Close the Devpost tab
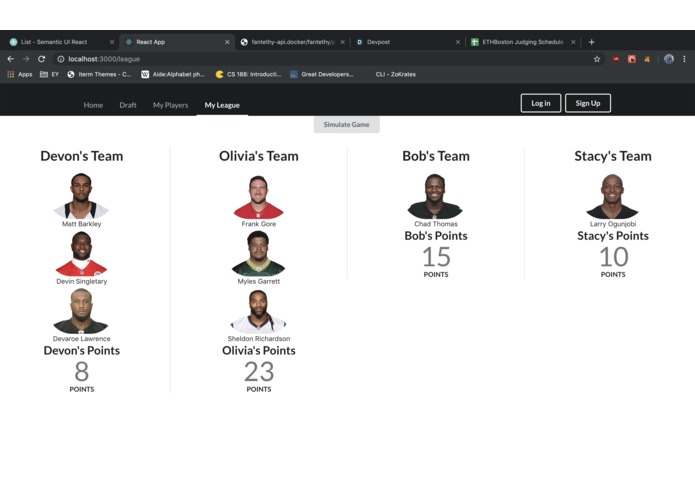The width and height of the screenshot is (695, 494). pyautogui.click(x=458, y=42)
